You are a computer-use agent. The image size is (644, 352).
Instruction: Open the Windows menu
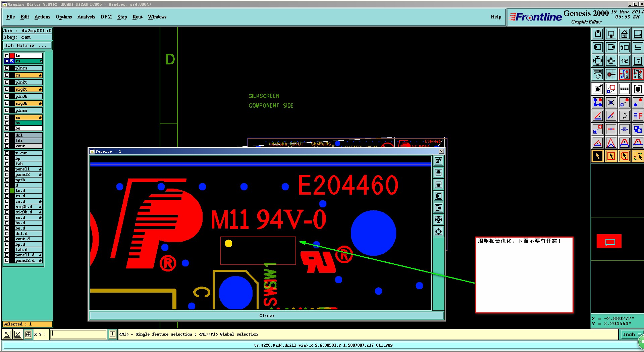pyautogui.click(x=157, y=17)
